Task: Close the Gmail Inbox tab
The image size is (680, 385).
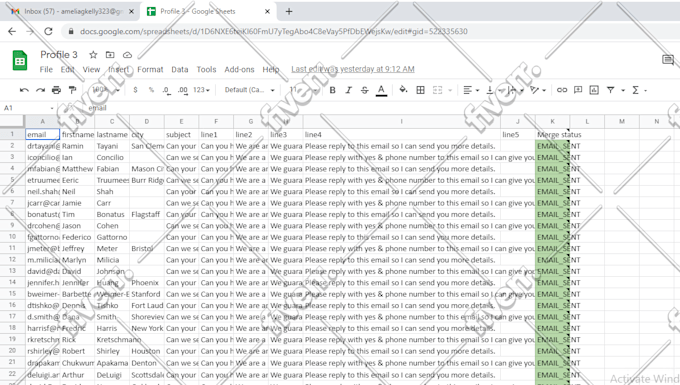Action: pyautogui.click(x=131, y=11)
